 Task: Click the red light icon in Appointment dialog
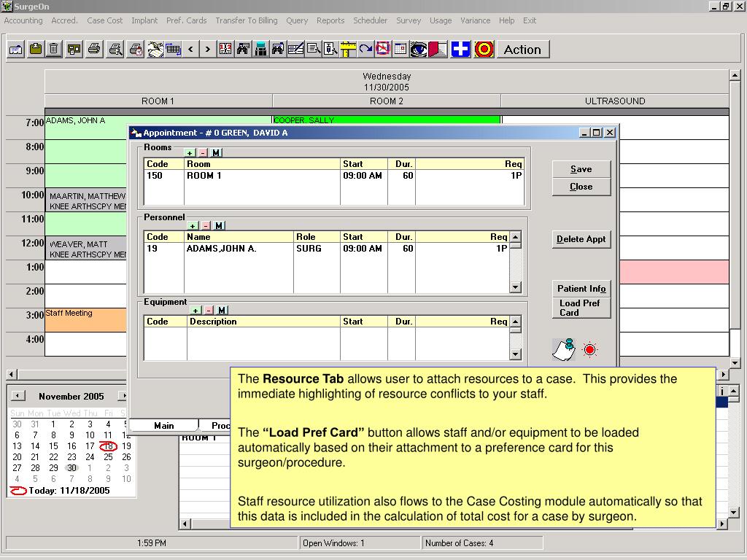click(x=589, y=349)
